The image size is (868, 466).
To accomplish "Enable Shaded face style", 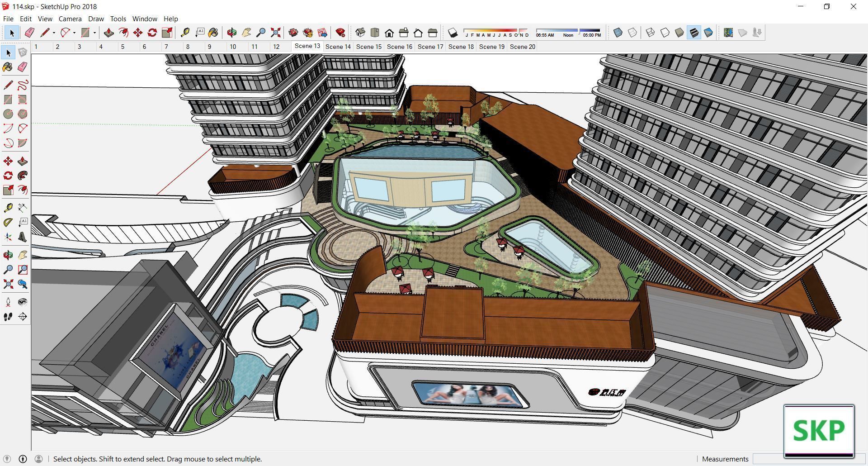I will pyautogui.click(x=679, y=33).
